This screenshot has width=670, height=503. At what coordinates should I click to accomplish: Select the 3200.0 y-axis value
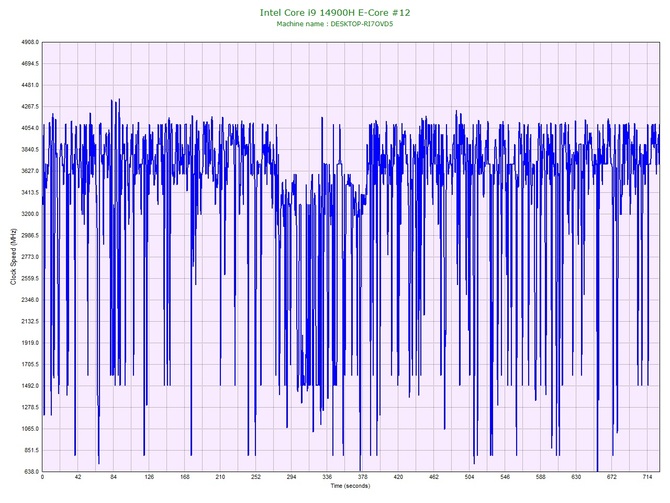pos(30,214)
